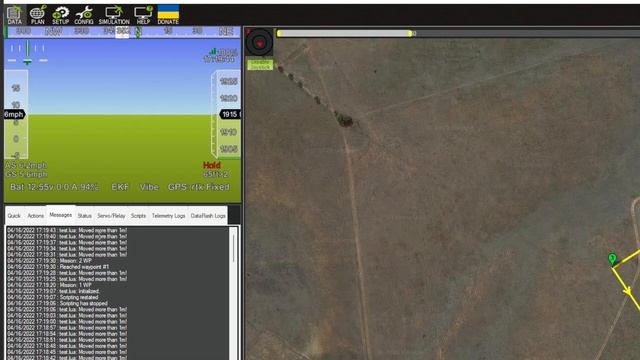Click the GPS rtk Fixed status text
Screen dimensions: 640x360
(x=199, y=187)
